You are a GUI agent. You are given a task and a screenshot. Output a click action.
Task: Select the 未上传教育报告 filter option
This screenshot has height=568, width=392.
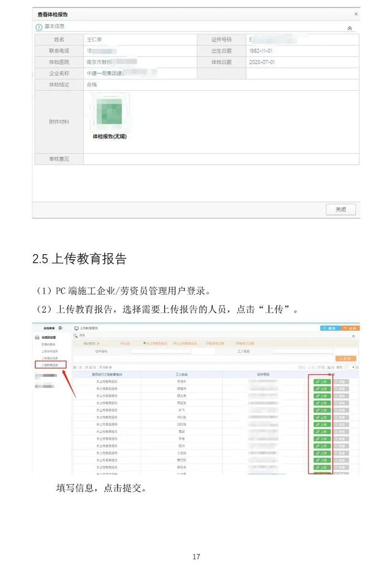[x=156, y=344]
